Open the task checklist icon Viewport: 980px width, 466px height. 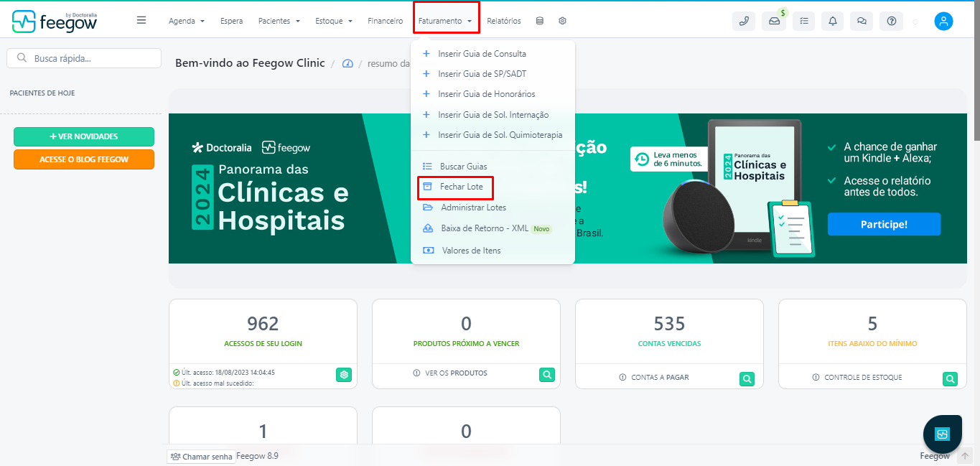point(803,21)
